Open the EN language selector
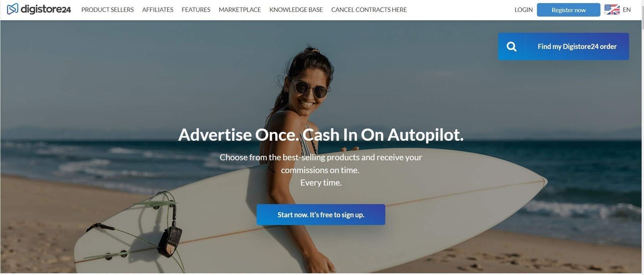Image resolution: width=644 pixels, height=275 pixels. pyautogui.click(x=627, y=10)
